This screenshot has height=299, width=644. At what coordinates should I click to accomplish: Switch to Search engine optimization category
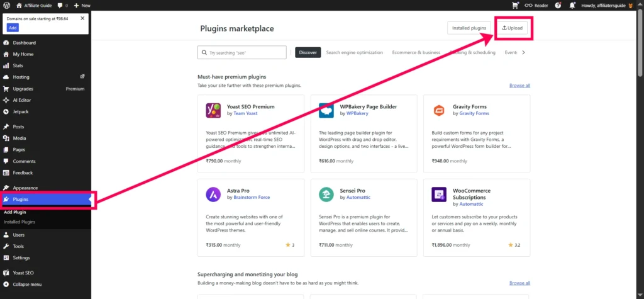354,52
